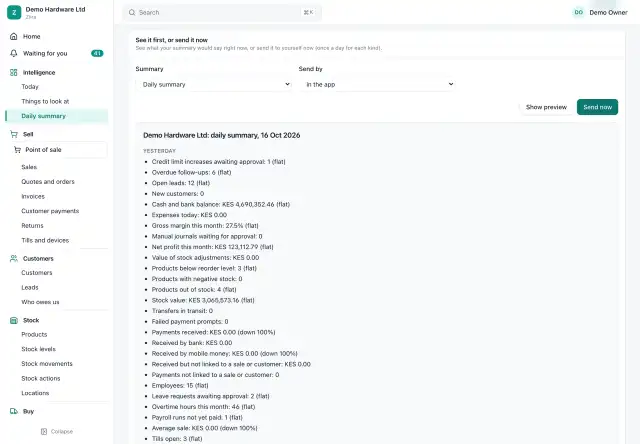Click the 41 notifications count badge
The width and height of the screenshot is (640, 444).
click(97, 53)
